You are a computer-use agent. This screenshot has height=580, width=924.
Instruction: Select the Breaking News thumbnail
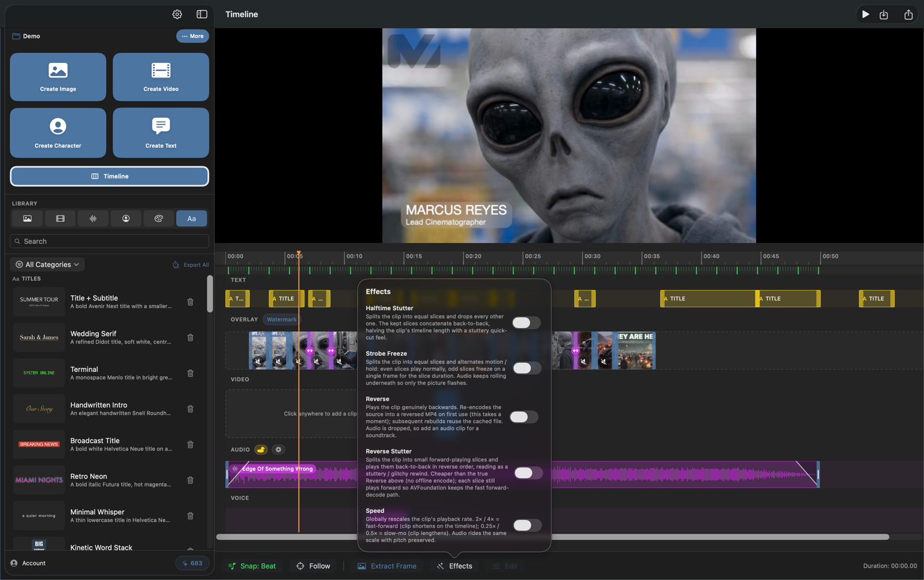[39, 444]
